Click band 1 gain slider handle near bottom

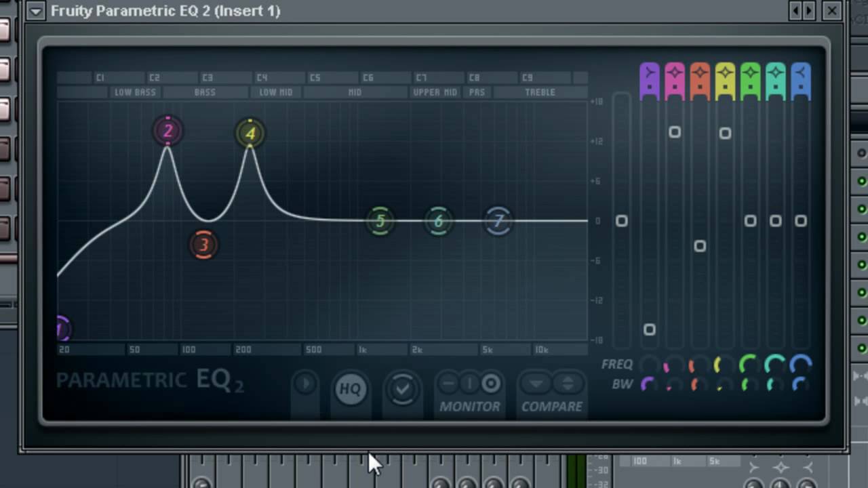point(649,329)
